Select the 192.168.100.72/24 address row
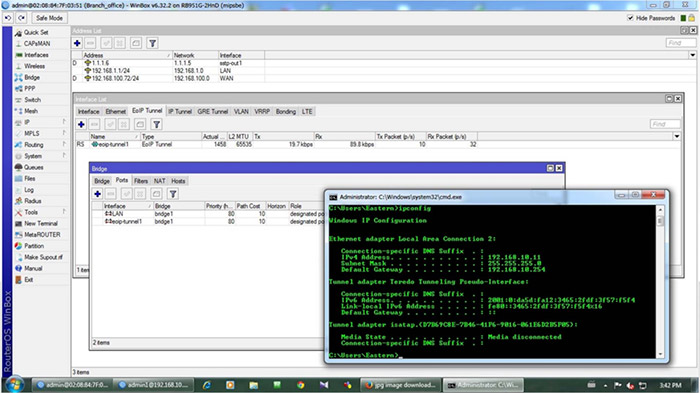This screenshot has width=700, height=393. point(168,78)
